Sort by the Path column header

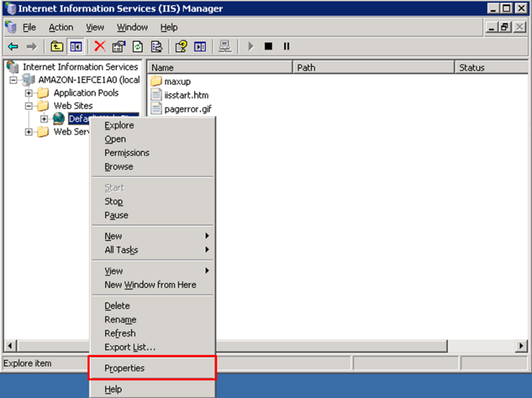pos(373,67)
